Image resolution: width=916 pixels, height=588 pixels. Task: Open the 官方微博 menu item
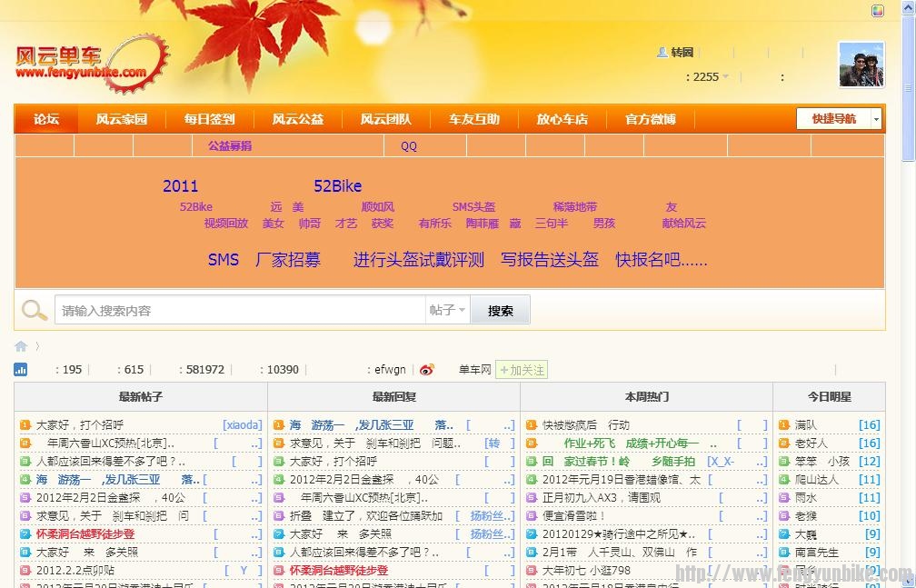[649, 118]
